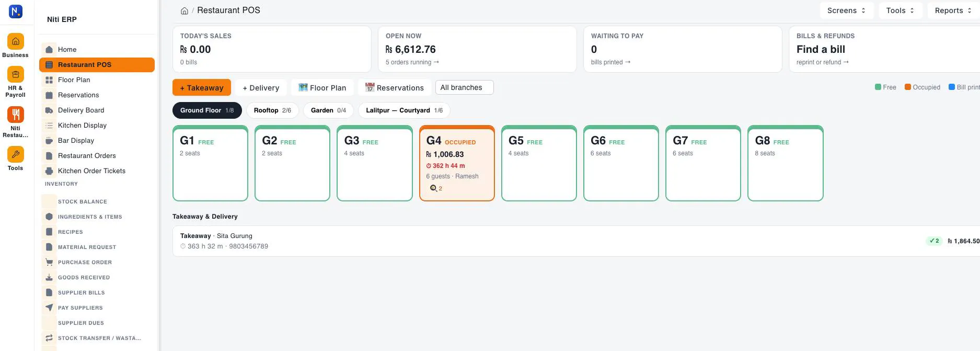
Task: Click the Reservations sidebar icon
Action: 49,95
